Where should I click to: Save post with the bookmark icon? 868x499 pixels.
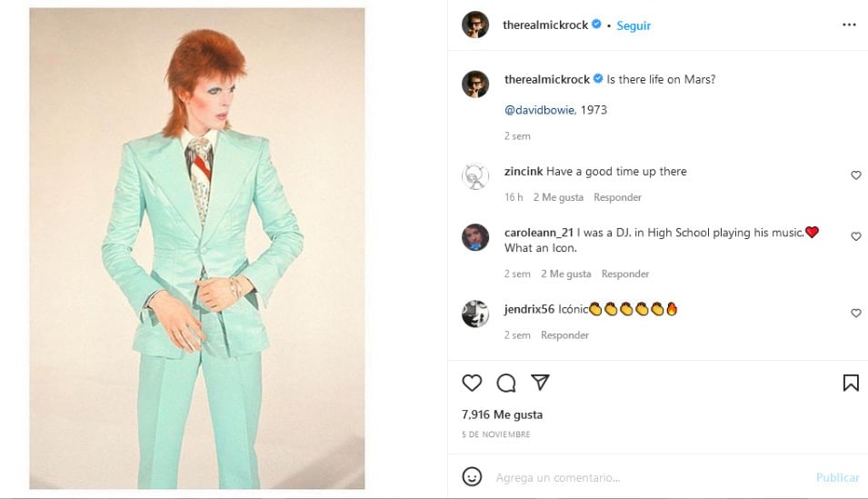[x=851, y=383]
